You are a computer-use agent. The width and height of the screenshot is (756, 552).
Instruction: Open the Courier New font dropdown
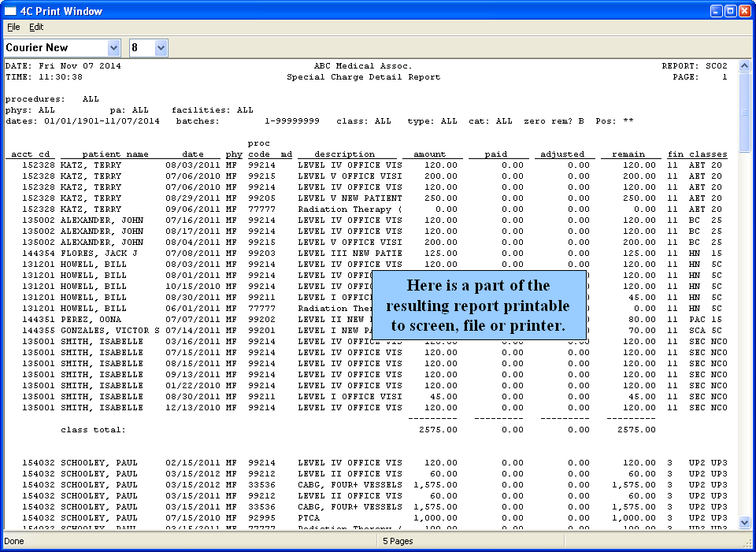(113, 48)
